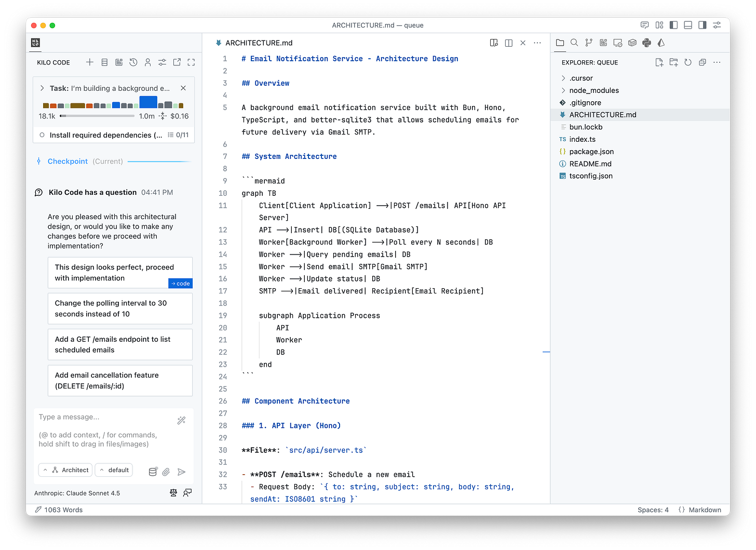This screenshot has height=550, width=756.
Task: Attach a file with paperclip icon
Action: coord(166,472)
